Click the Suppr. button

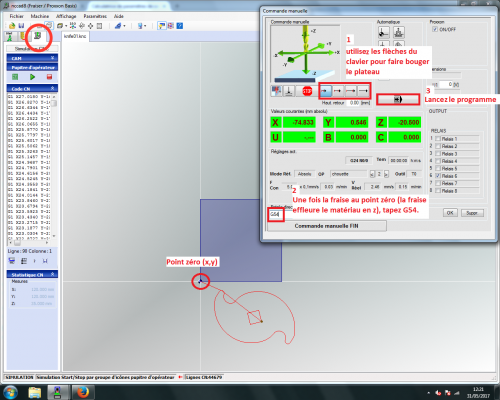(472, 213)
